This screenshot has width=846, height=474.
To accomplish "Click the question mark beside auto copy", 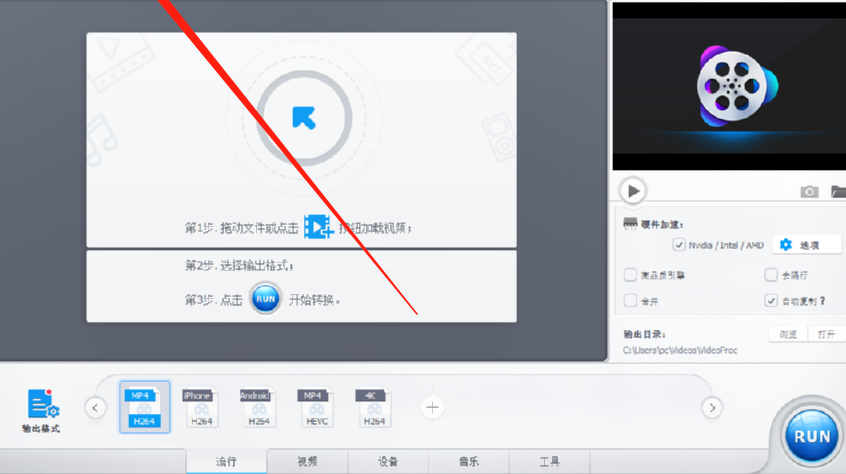I will [x=822, y=301].
